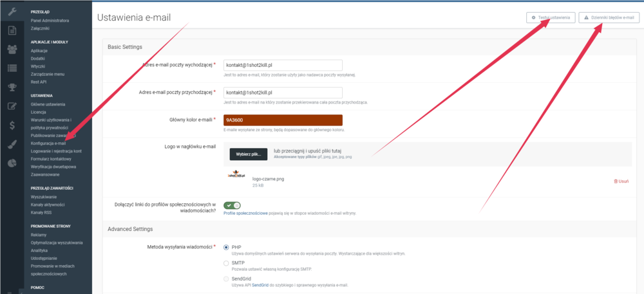Click the list sidebar icon
Screen dimensions: 644x294
(x=12, y=68)
